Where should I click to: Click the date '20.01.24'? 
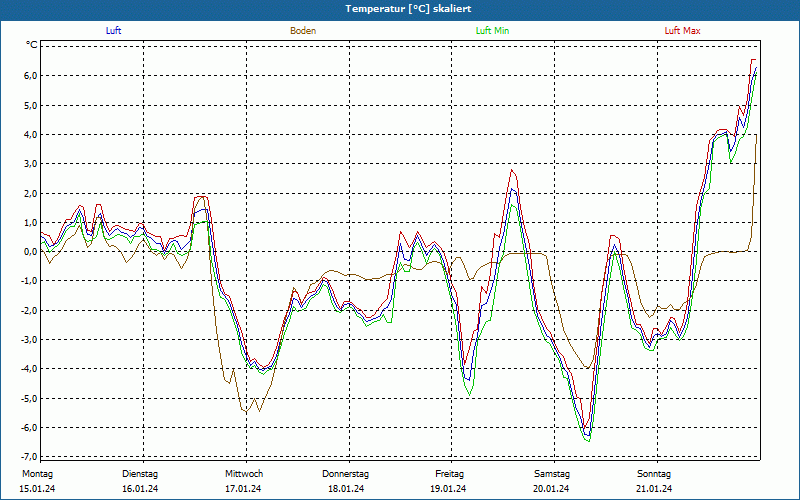[x=551, y=489]
